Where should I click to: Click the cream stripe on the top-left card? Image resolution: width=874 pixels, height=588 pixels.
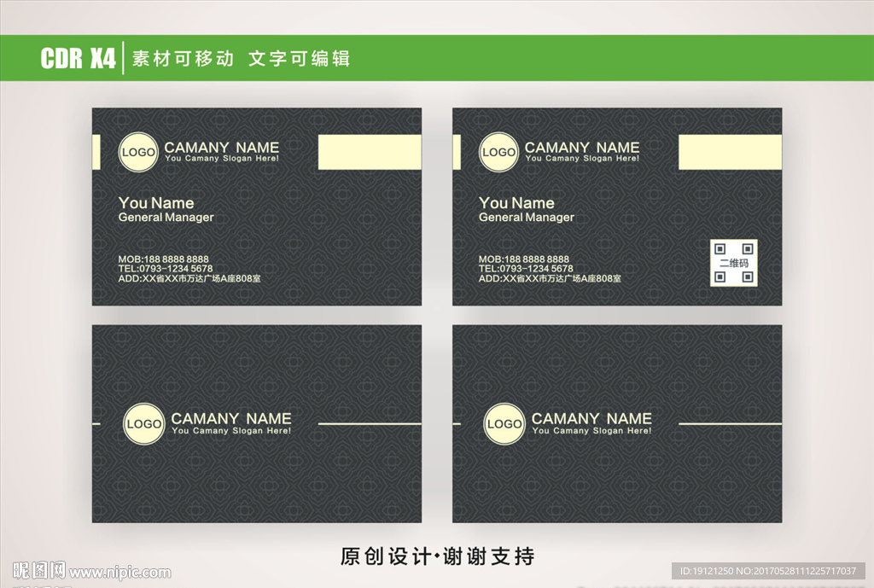point(369,151)
